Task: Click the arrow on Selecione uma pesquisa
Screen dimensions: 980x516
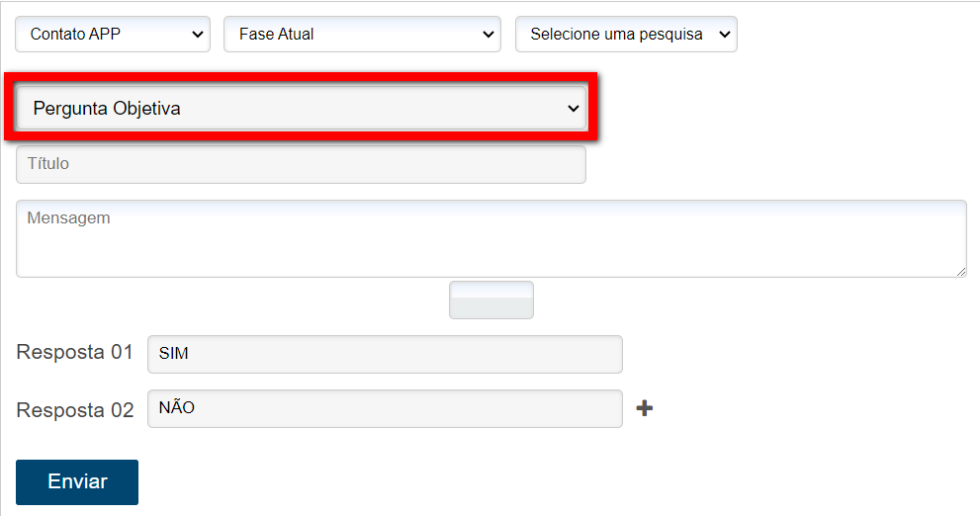Action: point(724,35)
